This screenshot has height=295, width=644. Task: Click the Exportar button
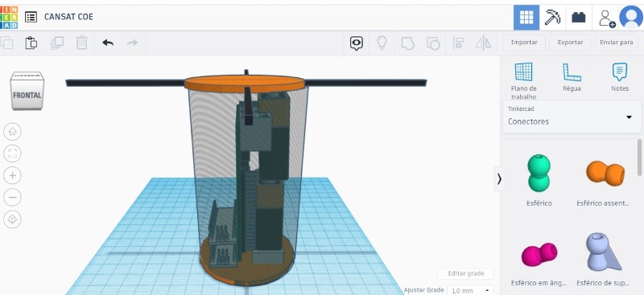tap(570, 43)
